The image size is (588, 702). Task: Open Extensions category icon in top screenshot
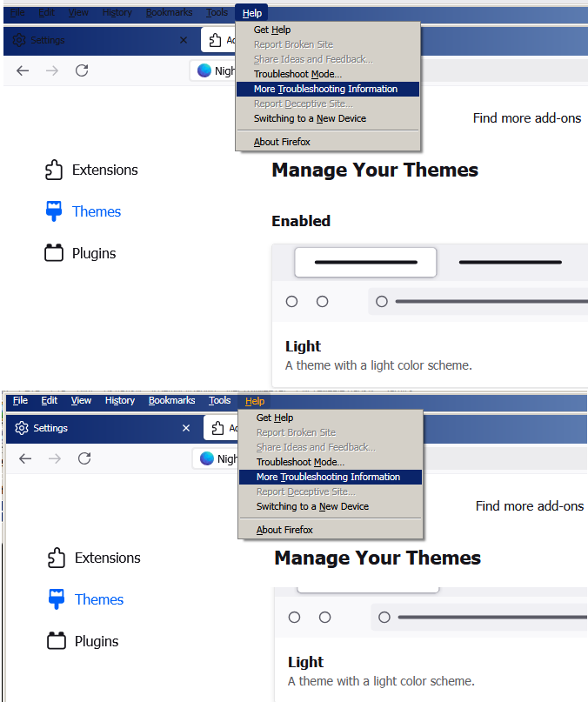[x=54, y=170]
